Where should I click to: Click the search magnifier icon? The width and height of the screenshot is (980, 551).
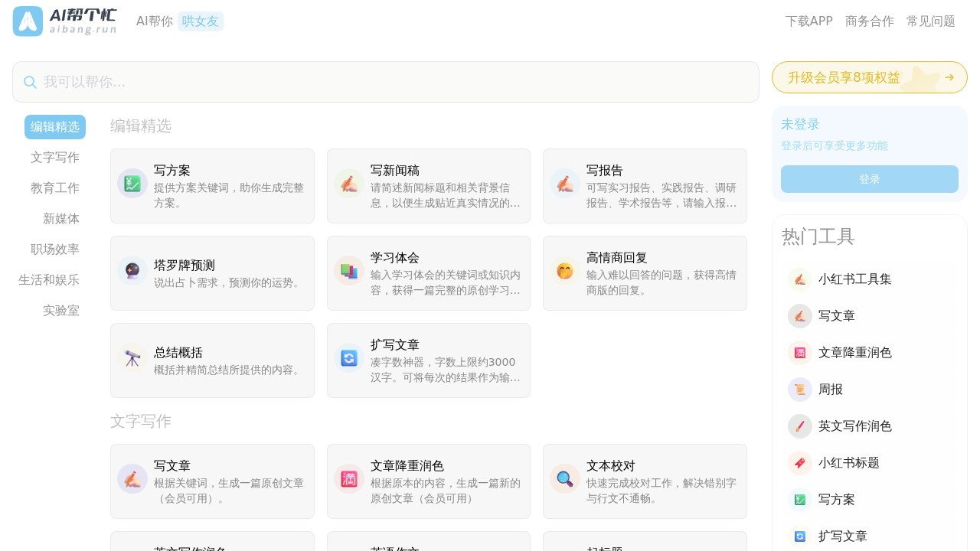(x=30, y=82)
